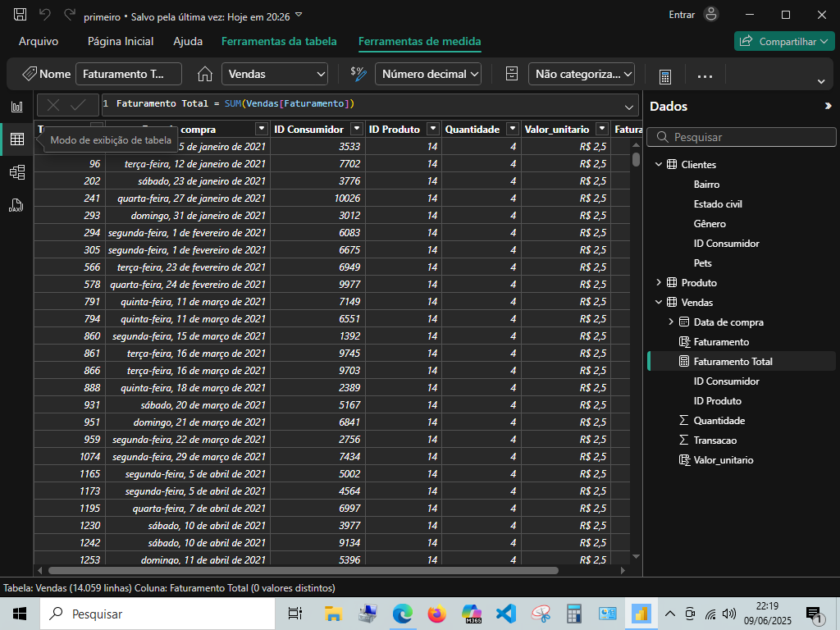Click the measure Nome input field
The height and width of the screenshot is (630, 840).
coord(129,74)
